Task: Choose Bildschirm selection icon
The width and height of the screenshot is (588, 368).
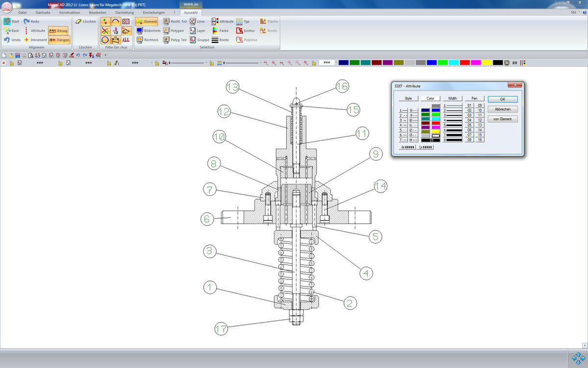Action: pos(140,30)
